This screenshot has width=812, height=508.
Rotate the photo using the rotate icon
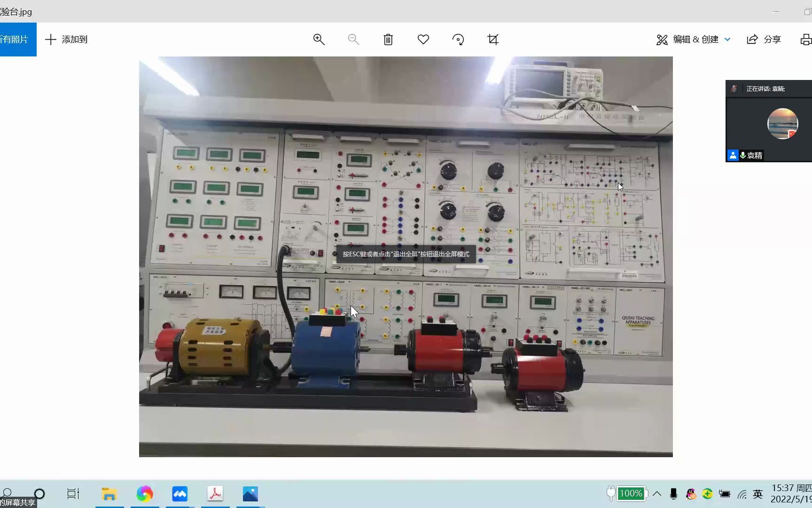pyautogui.click(x=458, y=40)
